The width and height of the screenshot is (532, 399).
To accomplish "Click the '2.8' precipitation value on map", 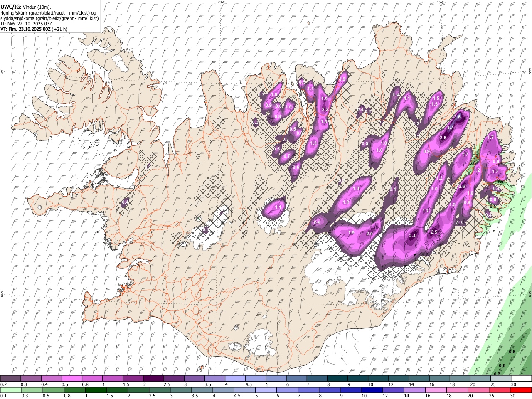I will (462, 186).
